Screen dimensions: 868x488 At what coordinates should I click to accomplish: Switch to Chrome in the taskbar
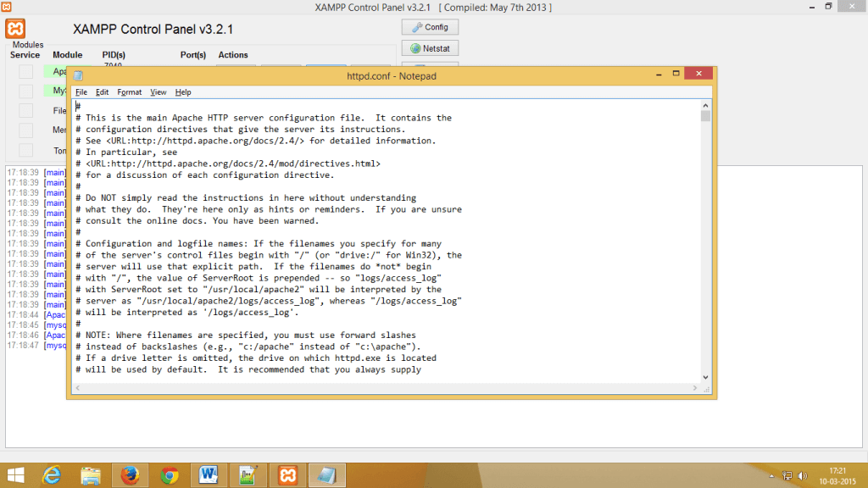click(170, 475)
